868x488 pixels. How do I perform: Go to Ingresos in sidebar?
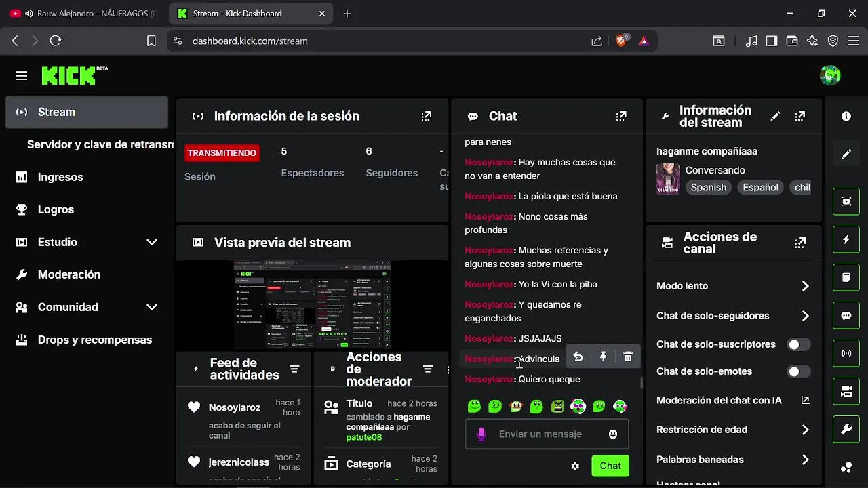87,177
